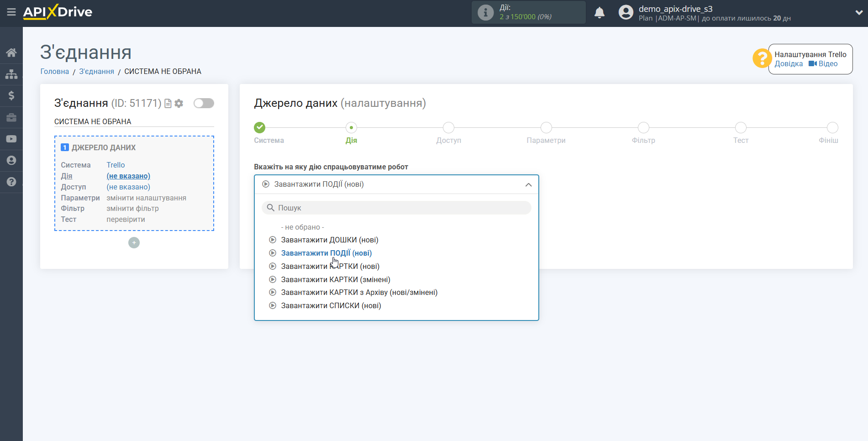This screenshot has height=441, width=868.
Task: Expand the account menu chevron
Action: point(859,12)
